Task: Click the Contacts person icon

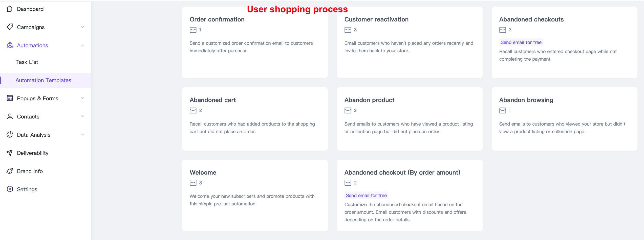Action: tap(10, 116)
